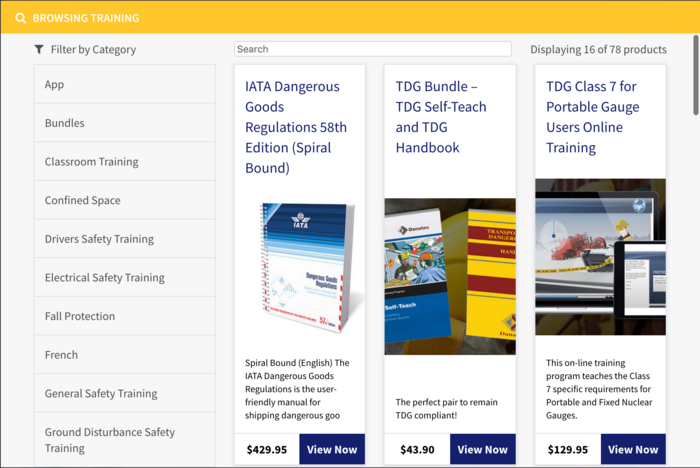The image size is (700, 468).
Task: Click the Class 7 online training image
Action: coord(600,257)
